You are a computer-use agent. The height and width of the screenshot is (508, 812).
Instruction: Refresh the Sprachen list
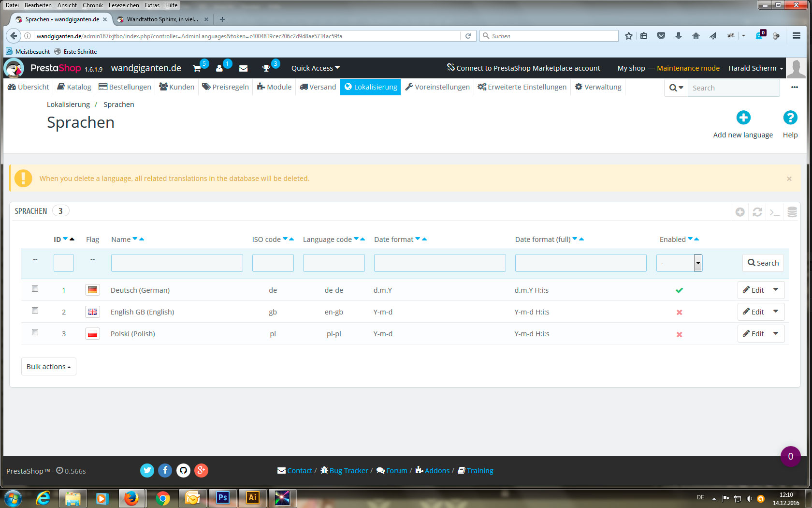pos(757,212)
